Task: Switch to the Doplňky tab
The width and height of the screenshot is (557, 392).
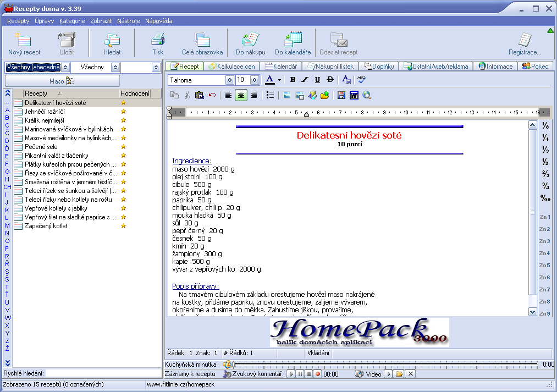Action: [x=379, y=67]
